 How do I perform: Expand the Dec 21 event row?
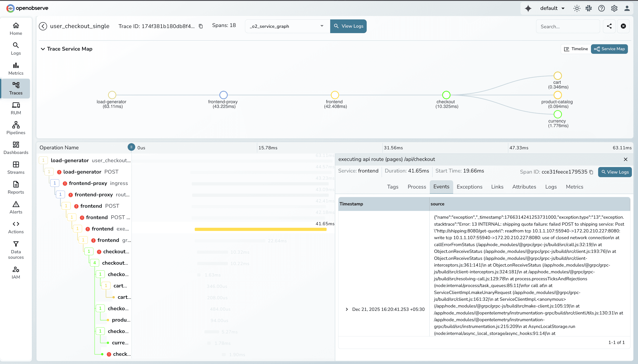pyautogui.click(x=347, y=309)
